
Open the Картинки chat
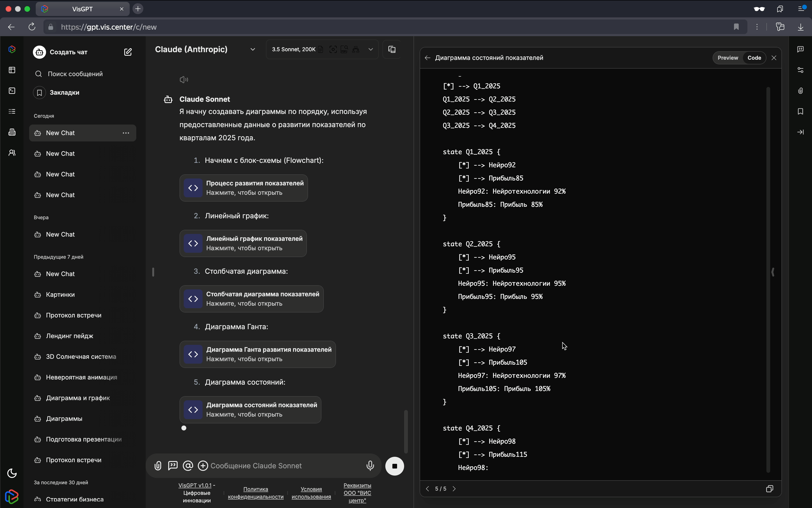tap(82, 295)
